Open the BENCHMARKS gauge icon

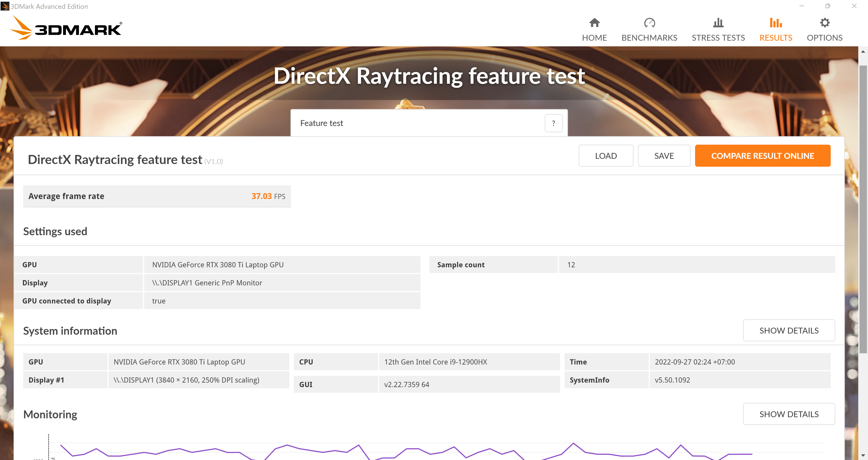click(x=649, y=23)
